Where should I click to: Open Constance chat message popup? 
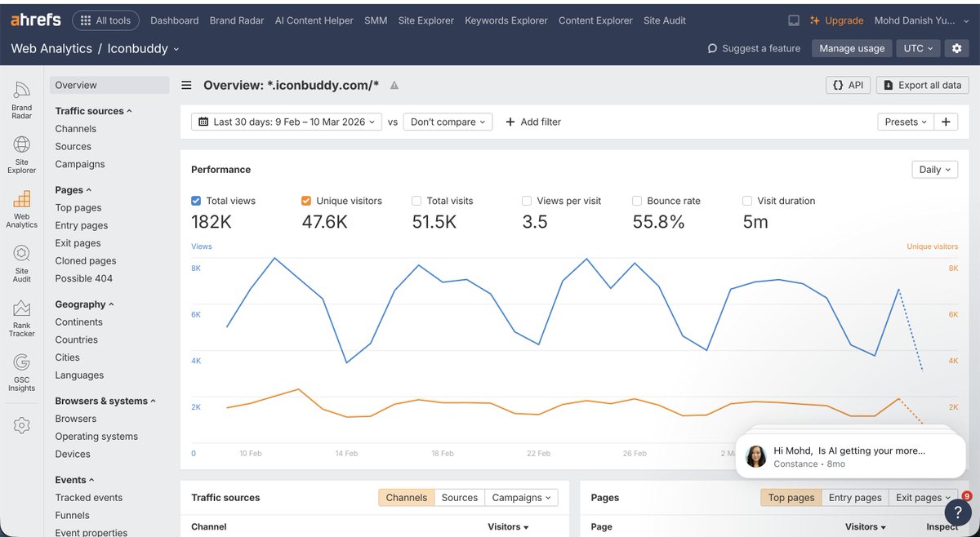(x=850, y=456)
